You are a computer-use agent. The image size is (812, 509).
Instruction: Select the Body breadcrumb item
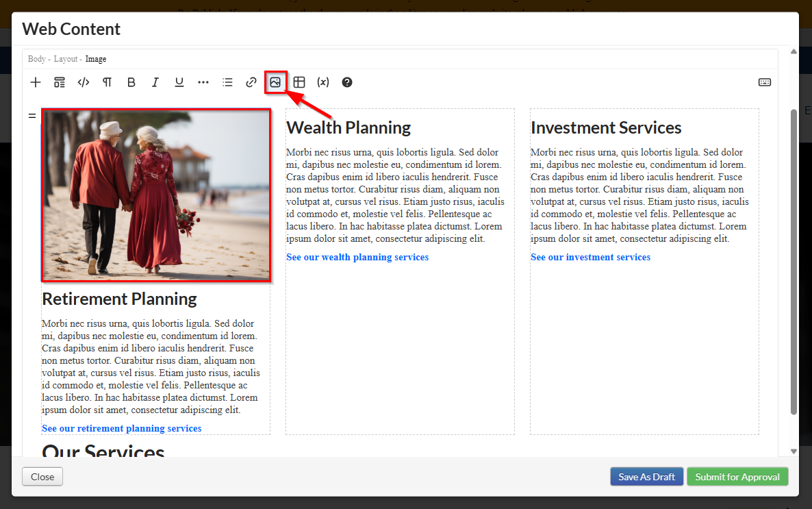(37, 59)
